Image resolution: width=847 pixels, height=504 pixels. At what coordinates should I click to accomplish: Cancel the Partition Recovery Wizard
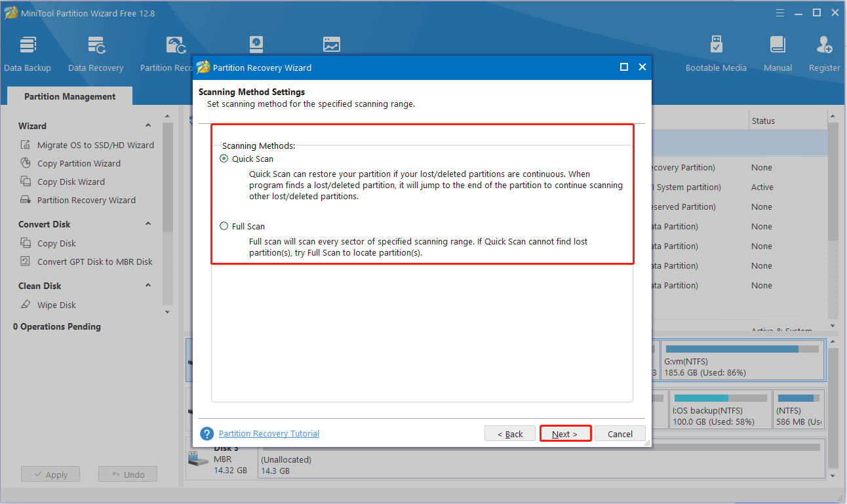[x=620, y=434]
